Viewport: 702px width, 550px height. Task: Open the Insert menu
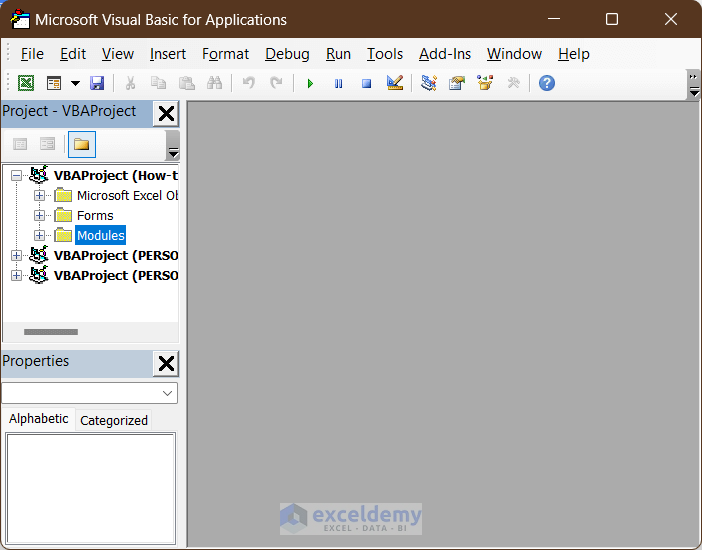pos(167,54)
